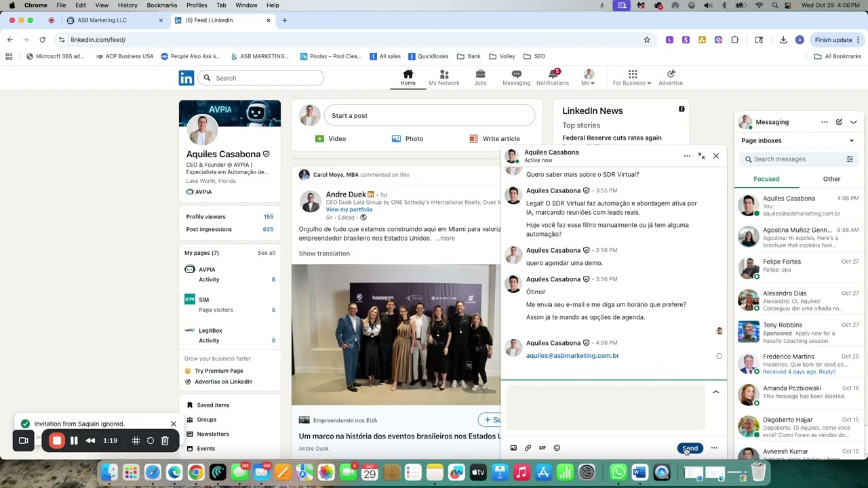
Task: Open Andre Duek's event group photo
Action: click(x=395, y=335)
